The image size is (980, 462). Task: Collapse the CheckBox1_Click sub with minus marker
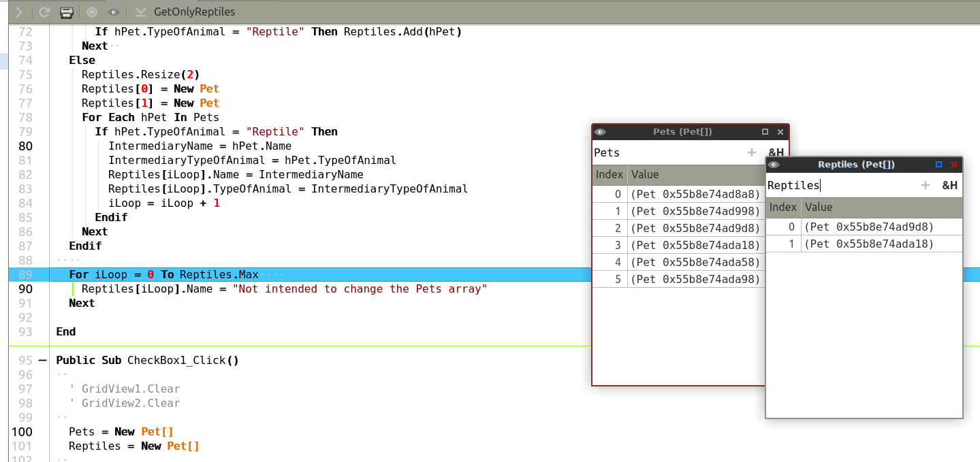click(x=42, y=360)
